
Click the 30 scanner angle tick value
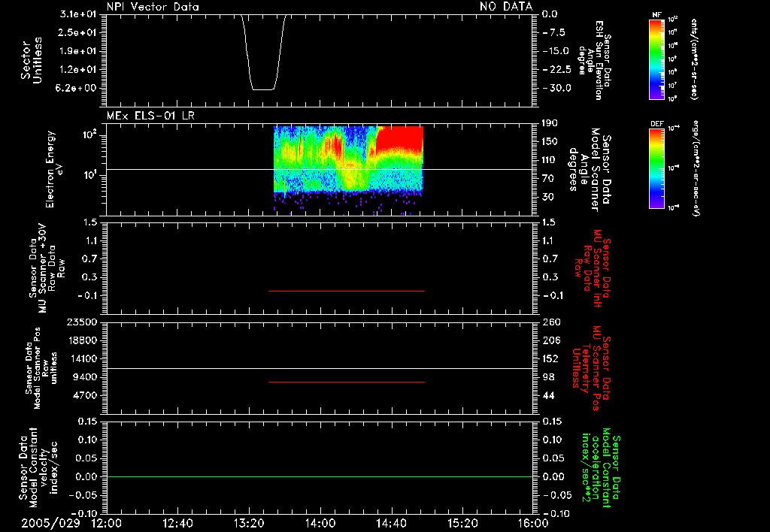coord(548,197)
